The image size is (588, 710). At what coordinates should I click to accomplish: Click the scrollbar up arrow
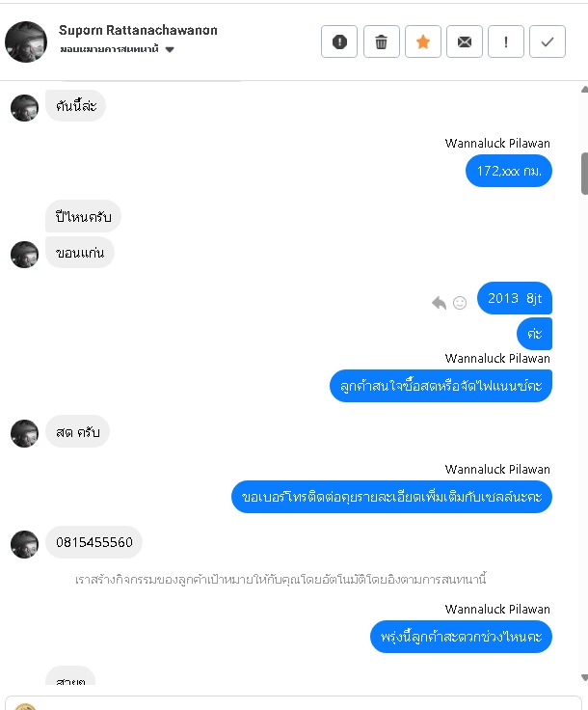coord(584,89)
